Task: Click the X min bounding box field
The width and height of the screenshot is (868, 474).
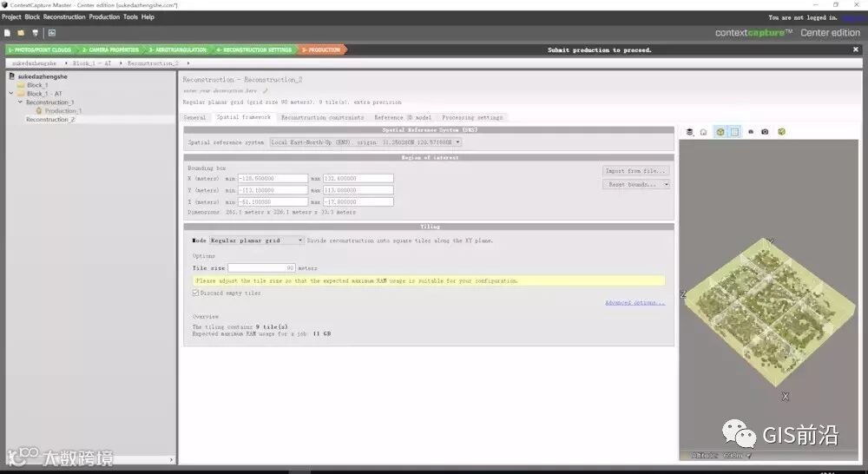Action: point(273,178)
